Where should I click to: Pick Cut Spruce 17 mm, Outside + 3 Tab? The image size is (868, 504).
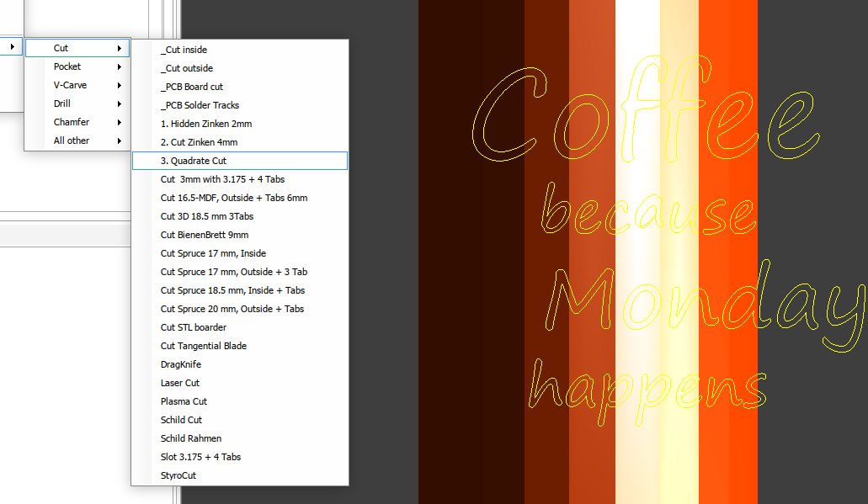click(240, 272)
